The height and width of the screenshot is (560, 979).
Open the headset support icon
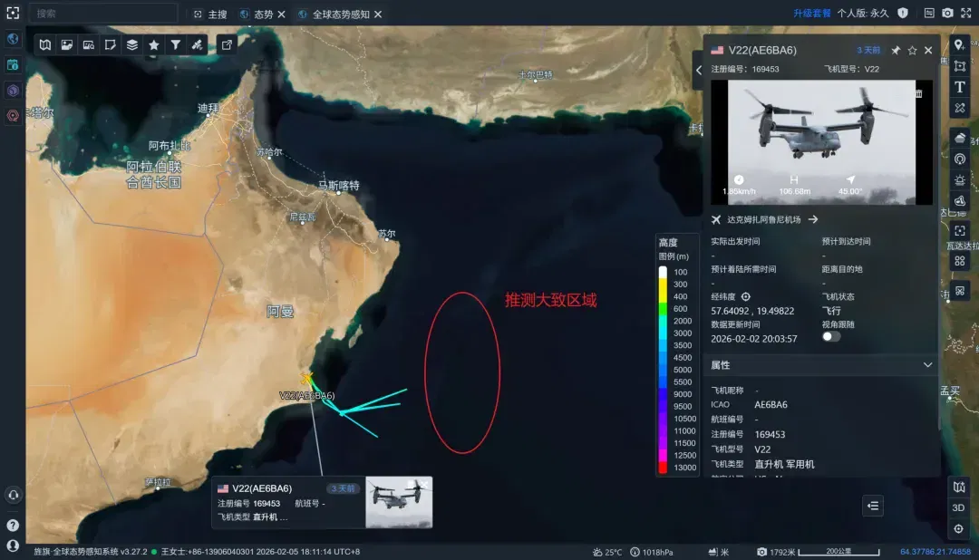(13, 495)
